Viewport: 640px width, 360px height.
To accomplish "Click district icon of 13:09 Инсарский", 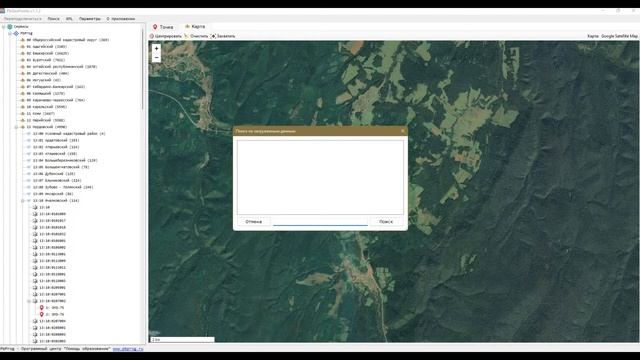I will tap(29, 194).
